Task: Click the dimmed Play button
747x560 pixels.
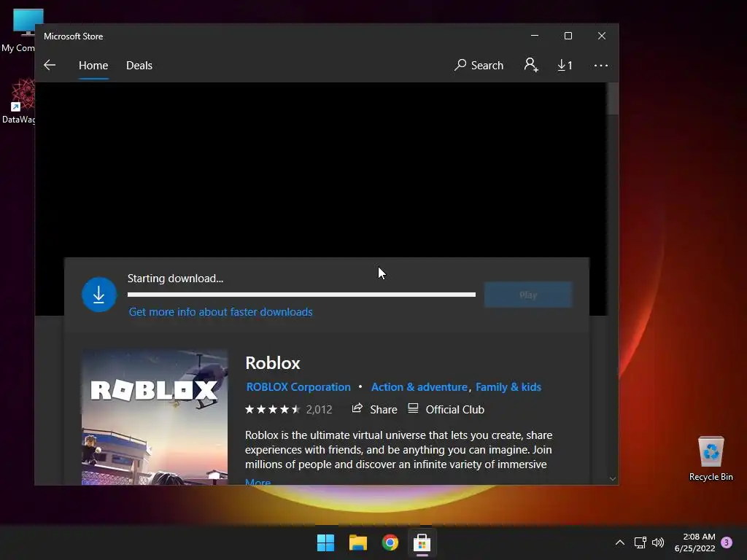Action: click(x=528, y=295)
